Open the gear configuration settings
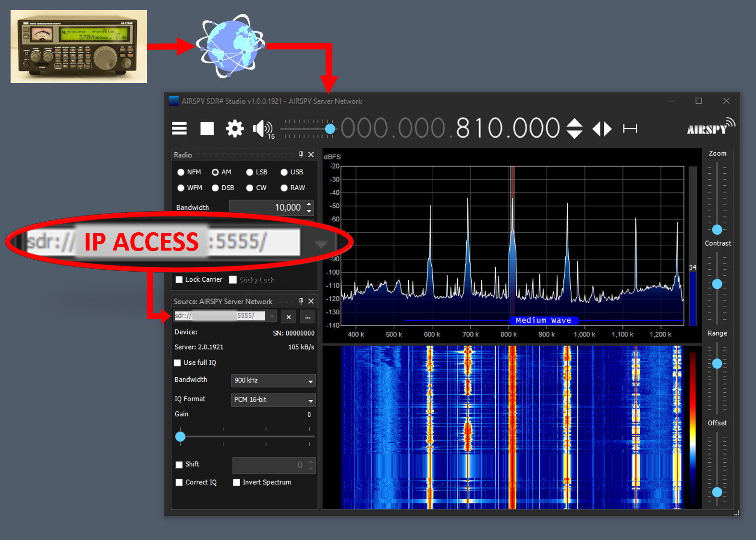This screenshot has width=756, height=540. pos(235,129)
